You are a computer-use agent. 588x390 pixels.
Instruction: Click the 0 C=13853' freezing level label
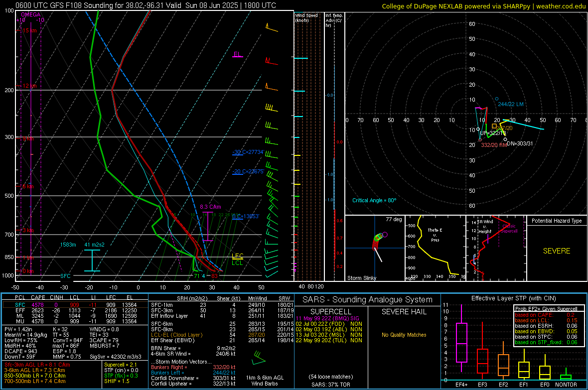tap(246, 216)
